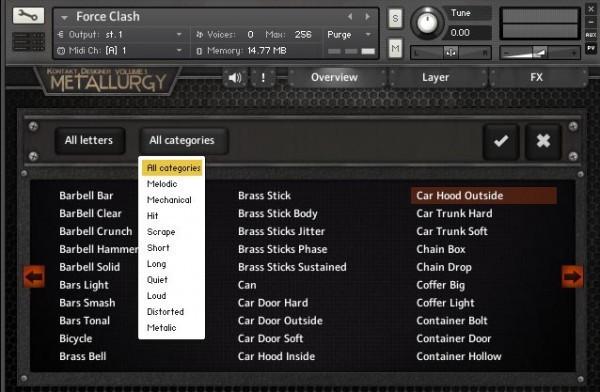The width and height of the screenshot is (600, 392).
Task: Go to next page with right arrow
Action: 572,276
